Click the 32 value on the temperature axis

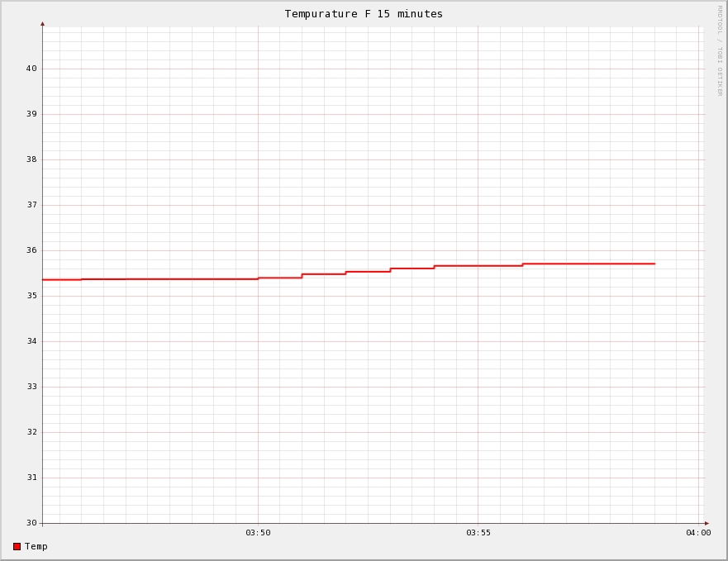(31, 432)
